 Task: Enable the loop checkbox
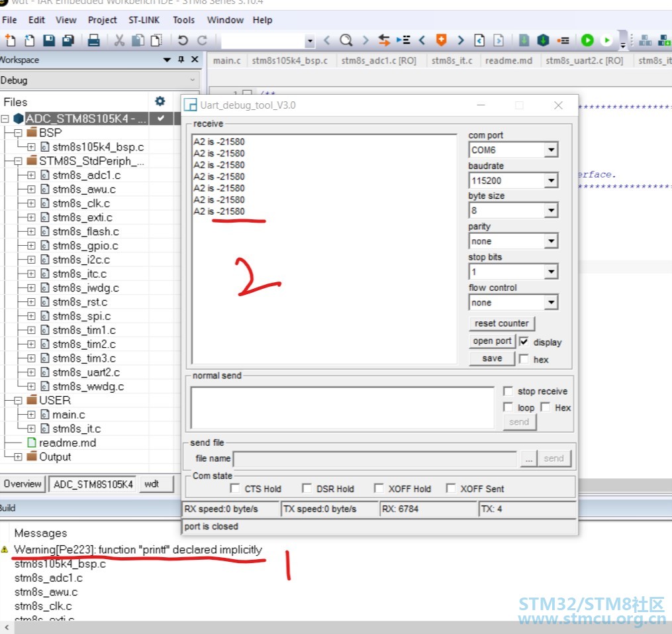pyautogui.click(x=508, y=407)
